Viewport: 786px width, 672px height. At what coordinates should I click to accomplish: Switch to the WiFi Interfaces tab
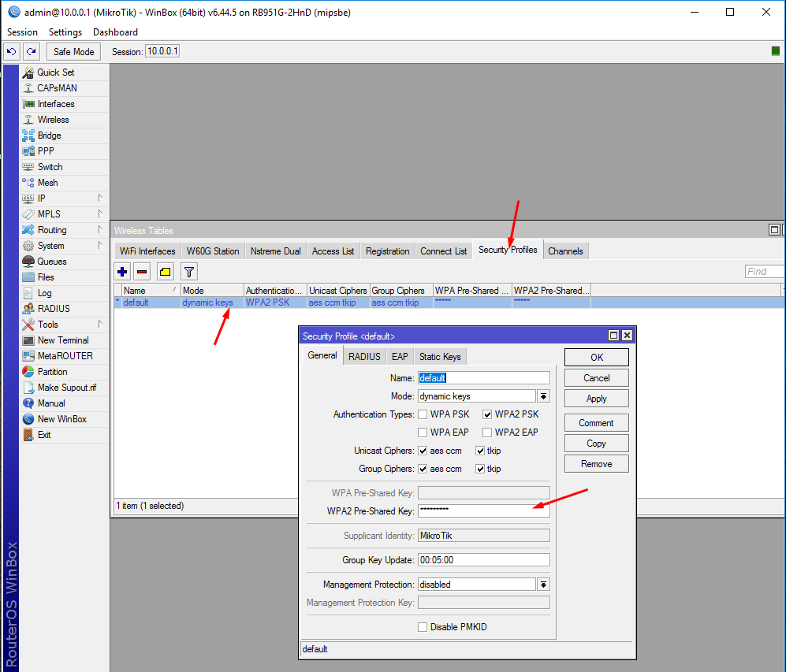click(x=147, y=251)
